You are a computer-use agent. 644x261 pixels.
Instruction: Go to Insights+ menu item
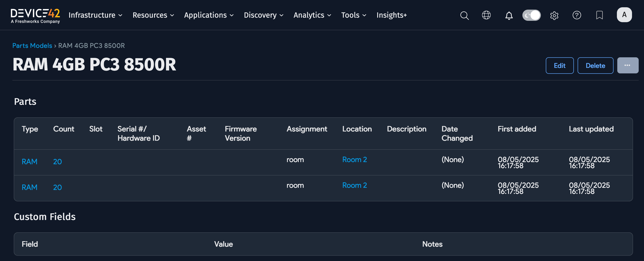coord(392,15)
